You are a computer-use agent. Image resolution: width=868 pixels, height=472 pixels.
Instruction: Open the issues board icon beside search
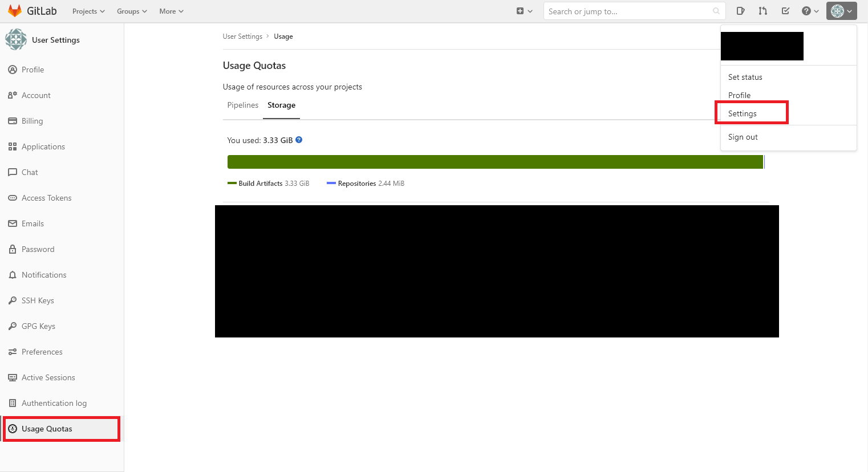[740, 10]
